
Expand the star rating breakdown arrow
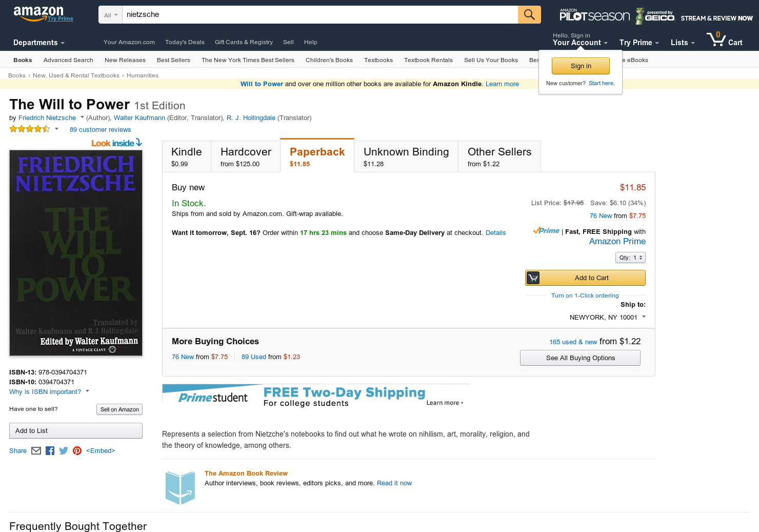point(56,129)
